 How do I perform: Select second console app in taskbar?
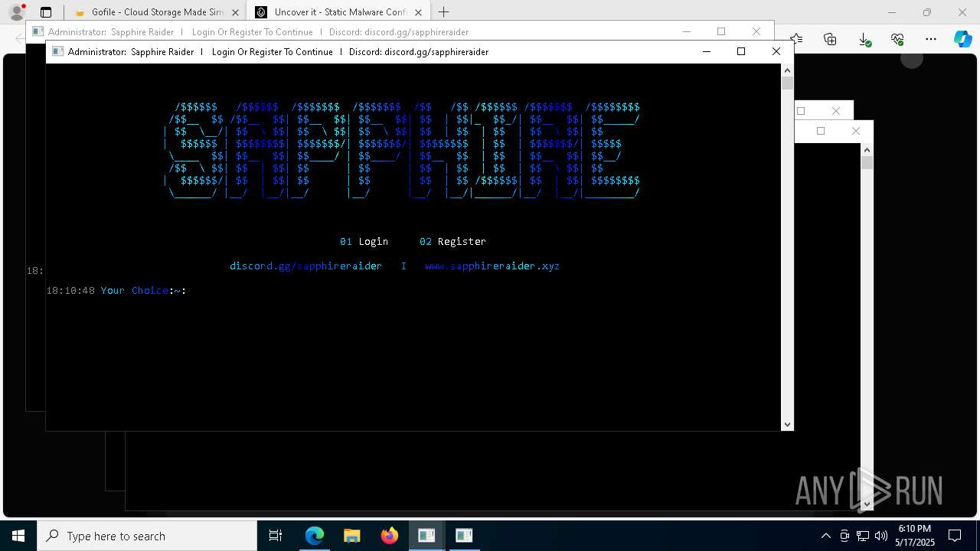(464, 536)
